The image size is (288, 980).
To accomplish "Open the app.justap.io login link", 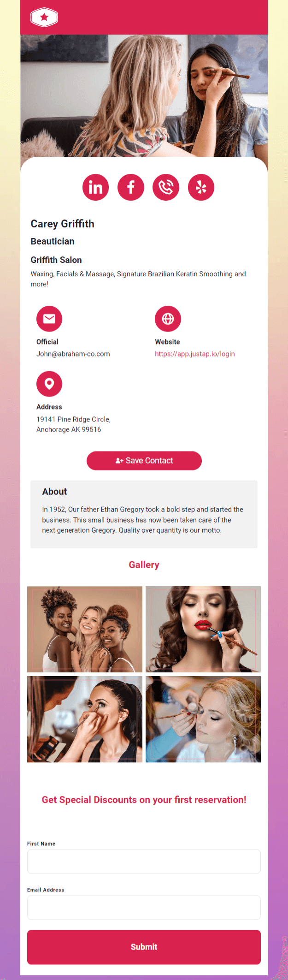I will coord(195,354).
